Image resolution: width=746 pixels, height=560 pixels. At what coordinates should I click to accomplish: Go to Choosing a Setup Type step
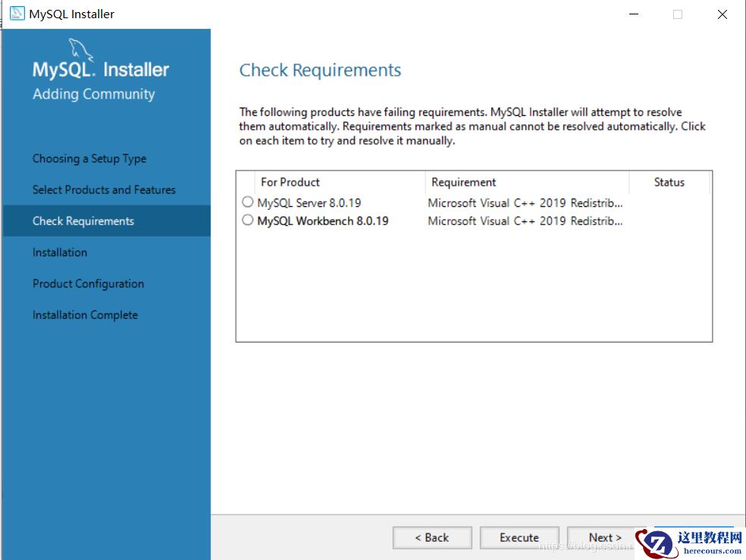89,159
